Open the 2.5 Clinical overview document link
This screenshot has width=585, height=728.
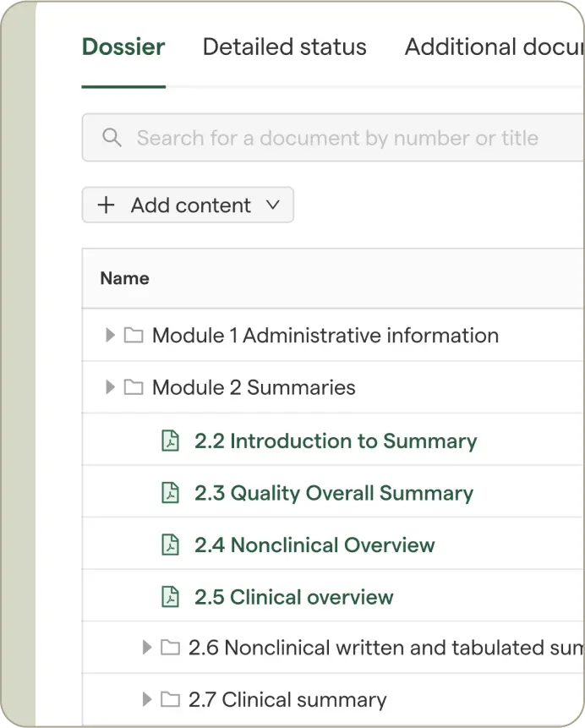(x=293, y=597)
